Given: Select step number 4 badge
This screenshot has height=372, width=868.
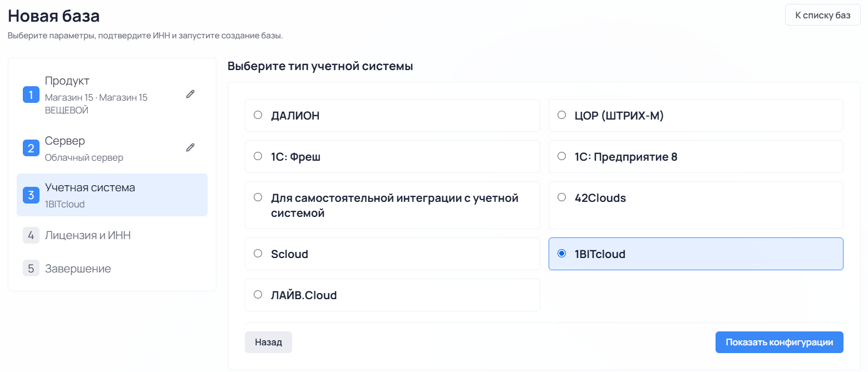Looking at the screenshot, I should (31, 235).
